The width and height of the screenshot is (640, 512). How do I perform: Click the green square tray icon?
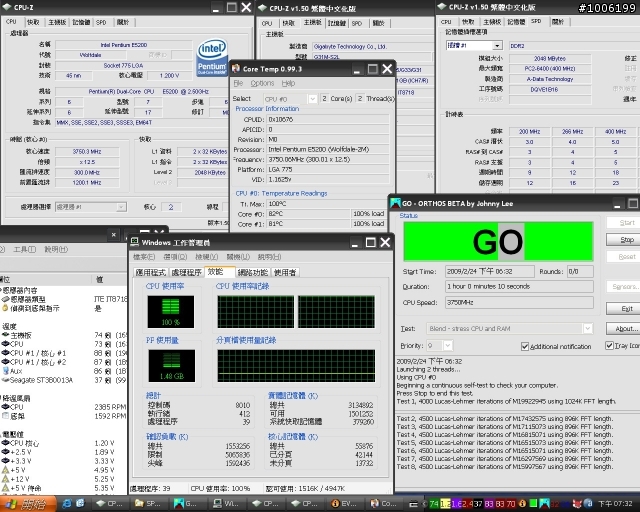[x=533, y=503]
